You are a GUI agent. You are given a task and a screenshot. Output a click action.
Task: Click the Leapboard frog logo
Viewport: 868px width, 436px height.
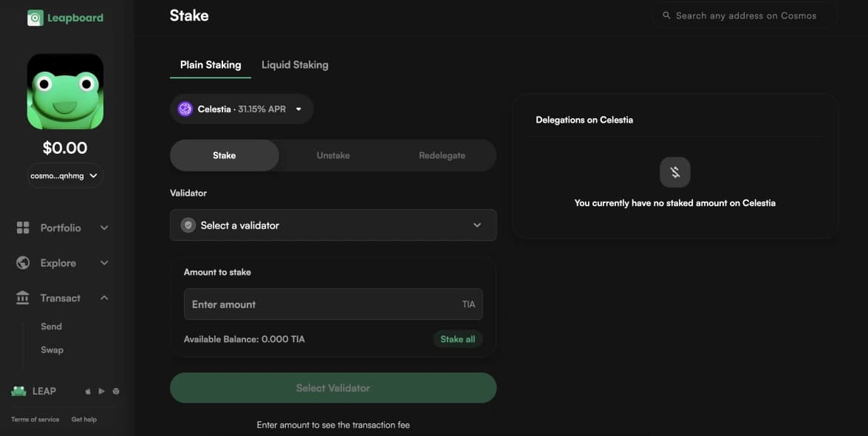pos(34,16)
